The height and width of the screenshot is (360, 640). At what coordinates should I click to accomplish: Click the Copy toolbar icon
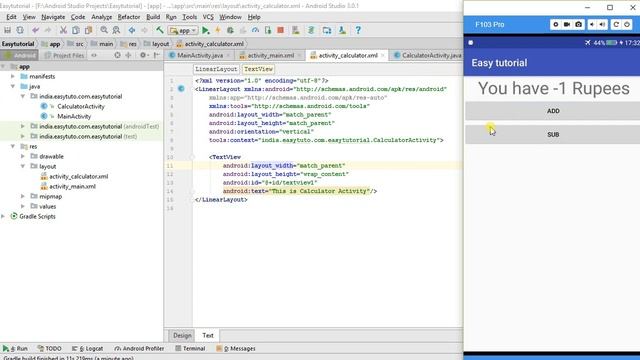pyautogui.click(x=76, y=30)
